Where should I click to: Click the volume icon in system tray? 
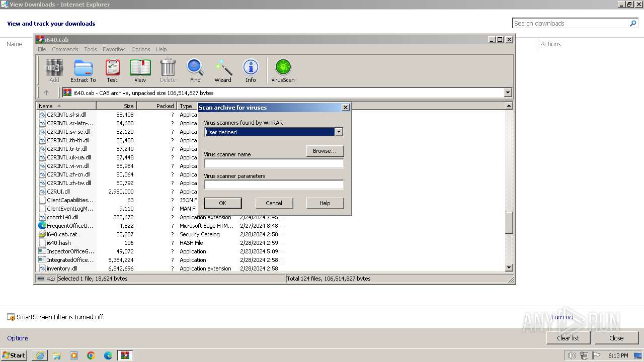click(x=572, y=355)
